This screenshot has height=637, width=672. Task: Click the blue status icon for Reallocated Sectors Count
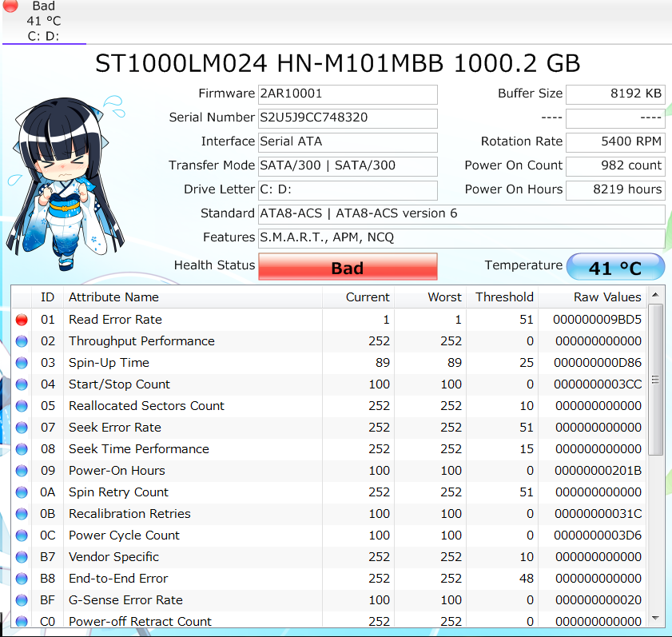pyautogui.click(x=22, y=406)
